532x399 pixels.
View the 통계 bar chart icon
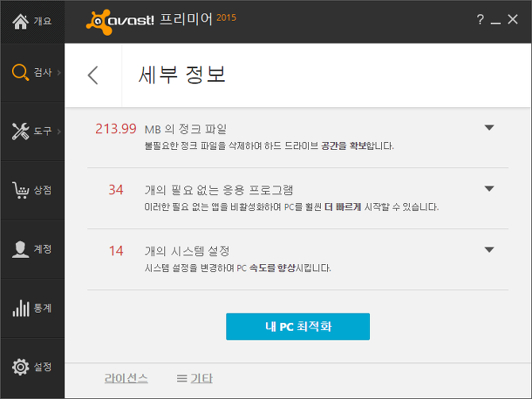pyautogui.click(x=21, y=308)
